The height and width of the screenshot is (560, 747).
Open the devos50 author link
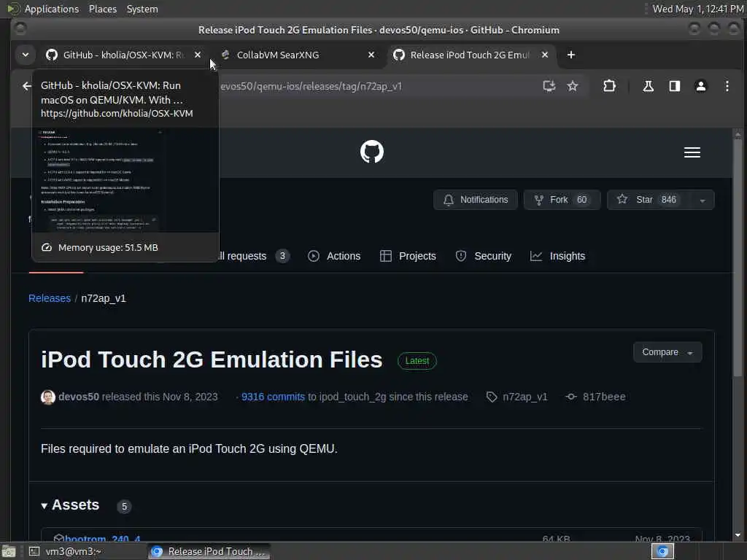pyautogui.click(x=79, y=397)
